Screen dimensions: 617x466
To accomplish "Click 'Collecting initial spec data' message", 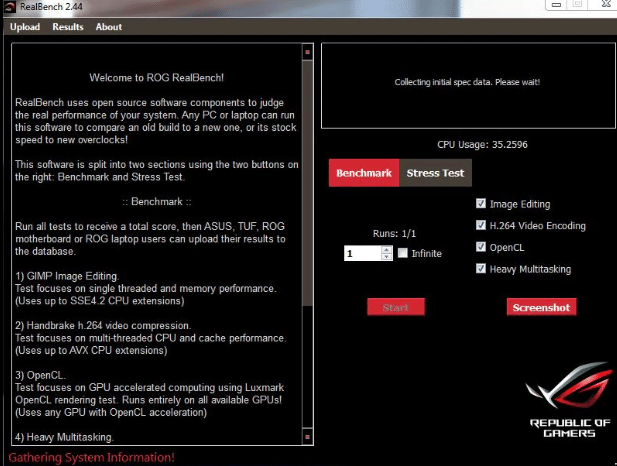I will (x=467, y=82).
